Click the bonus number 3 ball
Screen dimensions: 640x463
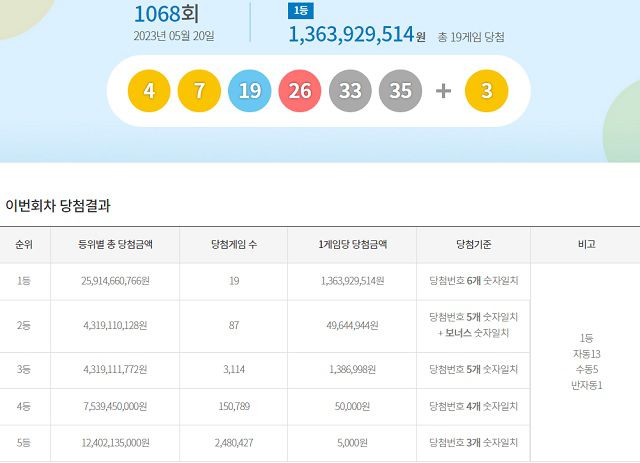click(x=487, y=91)
